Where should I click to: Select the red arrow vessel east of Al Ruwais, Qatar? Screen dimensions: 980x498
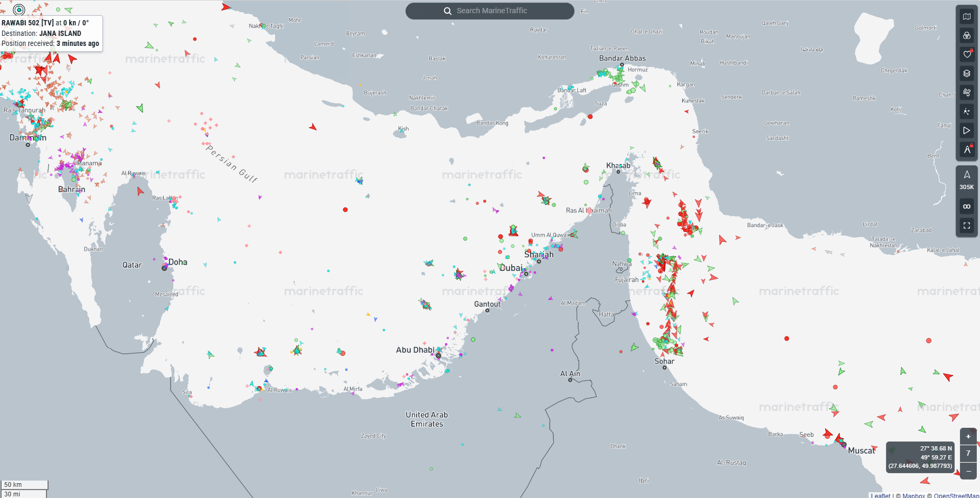pos(140,191)
